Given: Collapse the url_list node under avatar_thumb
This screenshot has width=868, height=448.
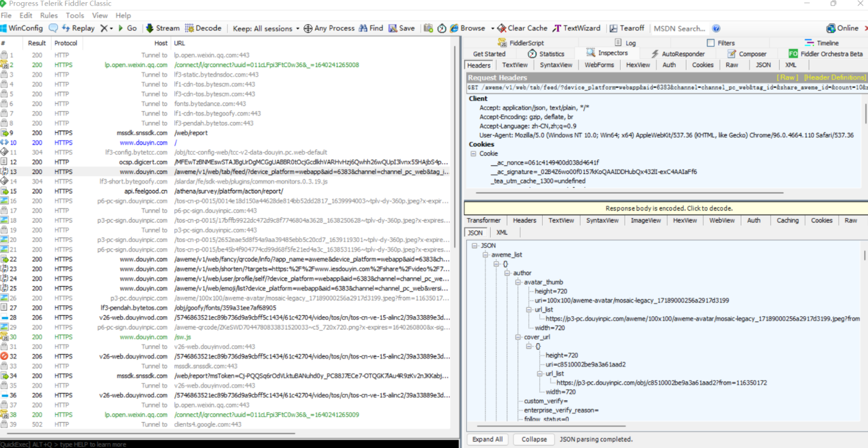Looking at the screenshot, I should click(x=529, y=310).
